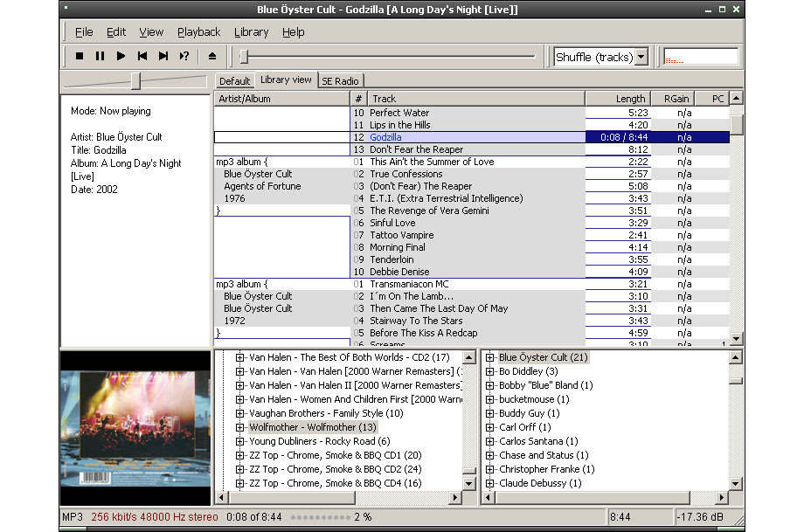Switch to the Default playlist tab

234,81
